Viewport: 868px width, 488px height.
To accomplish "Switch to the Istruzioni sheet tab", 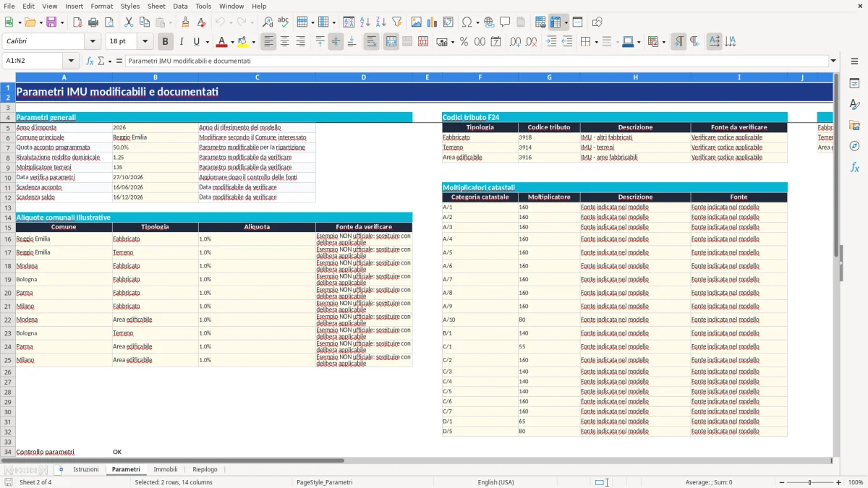I will click(86, 470).
